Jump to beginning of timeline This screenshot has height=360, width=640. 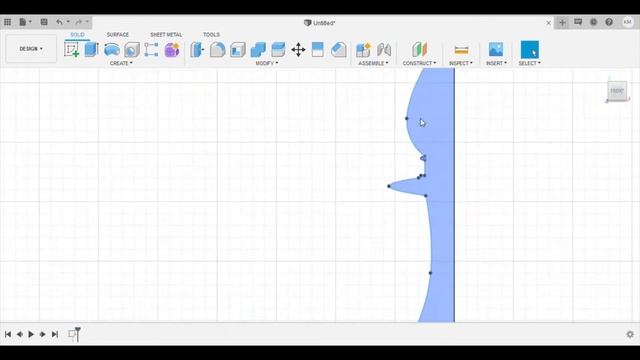pos(8,334)
